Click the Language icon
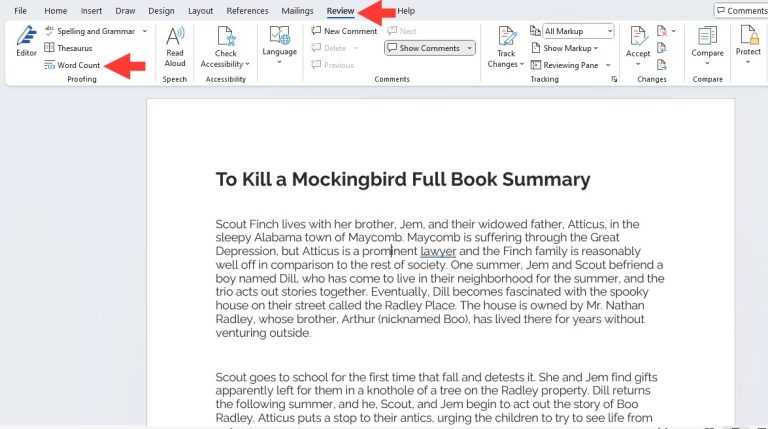This screenshot has height=429, width=768. pyautogui.click(x=280, y=36)
